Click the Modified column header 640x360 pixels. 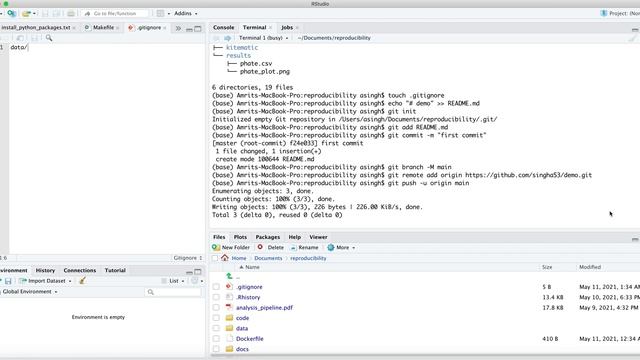click(x=590, y=267)
